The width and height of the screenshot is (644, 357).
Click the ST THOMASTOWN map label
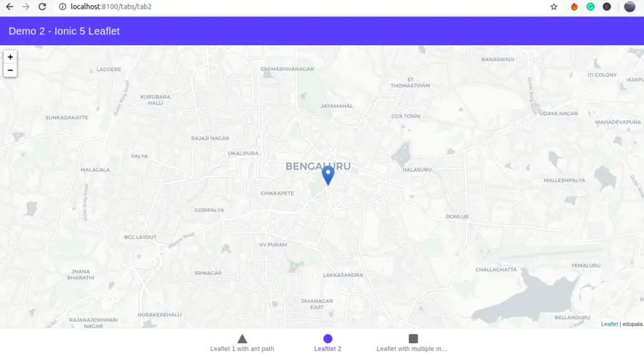pyautogui.click(x=410, y=82)
